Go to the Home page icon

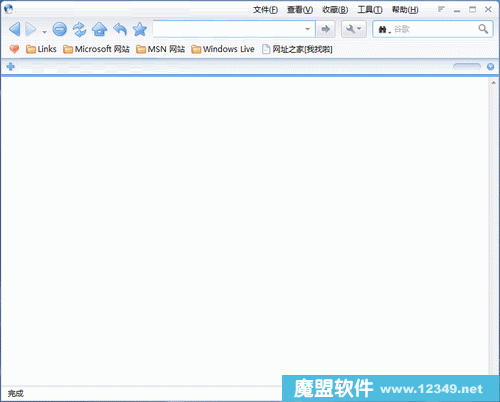point(99,29)
